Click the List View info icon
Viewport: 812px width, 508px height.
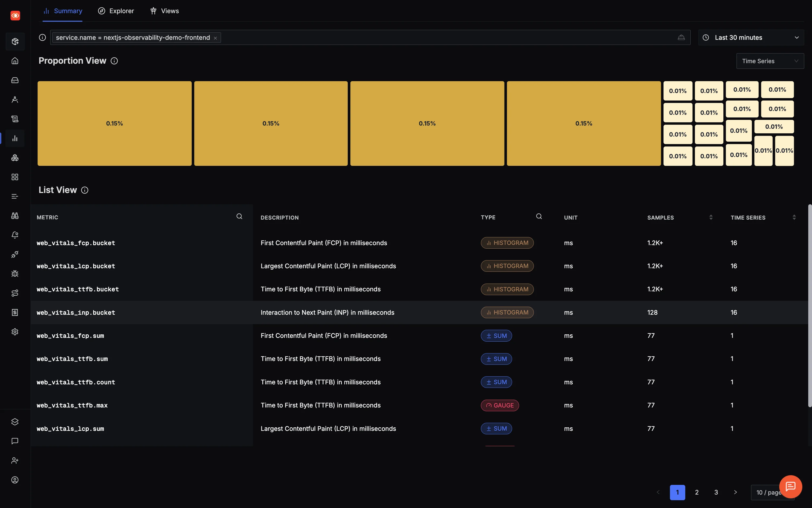coord(85,190)
